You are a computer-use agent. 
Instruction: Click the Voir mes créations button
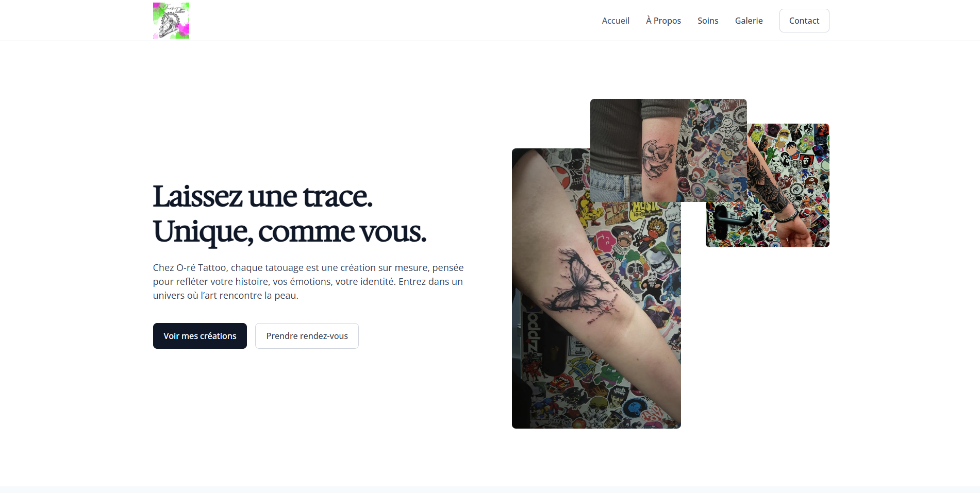(x=200, y=336)
